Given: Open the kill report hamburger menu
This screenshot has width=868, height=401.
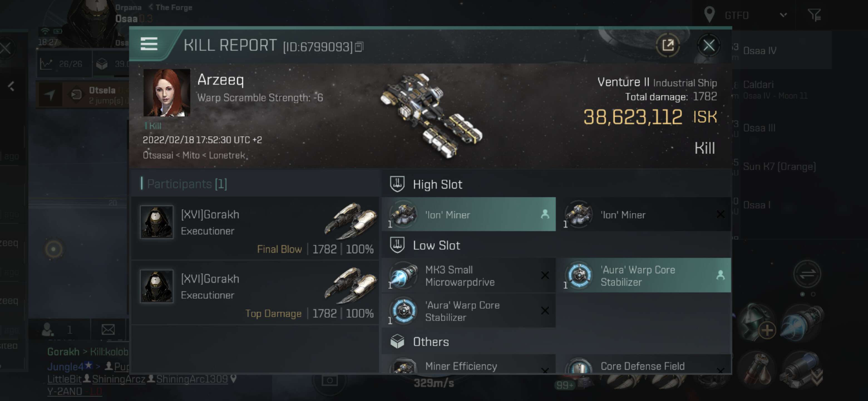Looking at the screenshot, I should click(x=149, y=44).
